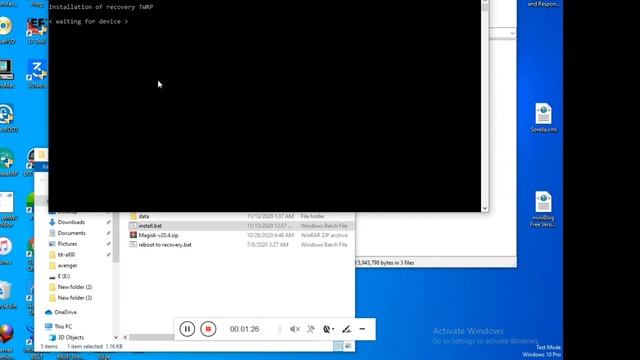This screenshot has height=360, width=640.
Task: Click the file list horizontal scroll-left arrow
Action: coord(125,338)
